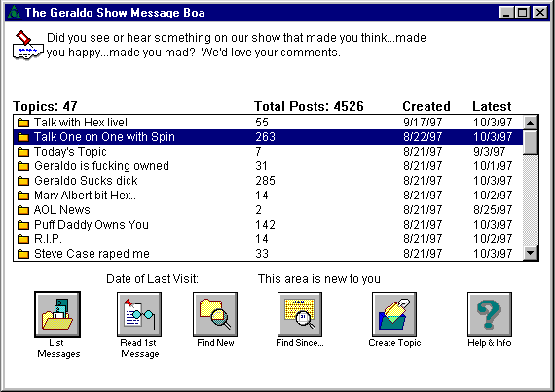
Task: Open the Find Since calendar icon
Action: [x=300, y=314]
